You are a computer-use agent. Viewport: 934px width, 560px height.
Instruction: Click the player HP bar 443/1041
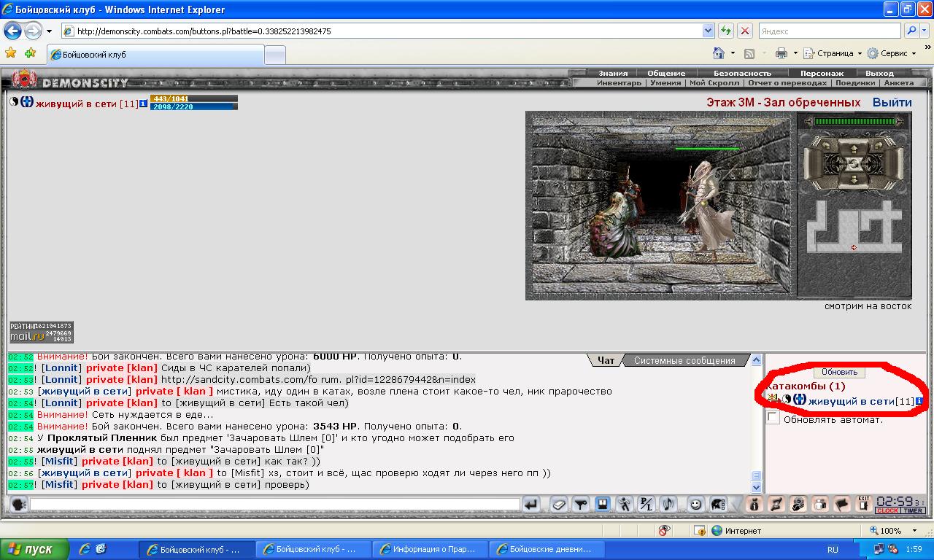click(194, 98)
